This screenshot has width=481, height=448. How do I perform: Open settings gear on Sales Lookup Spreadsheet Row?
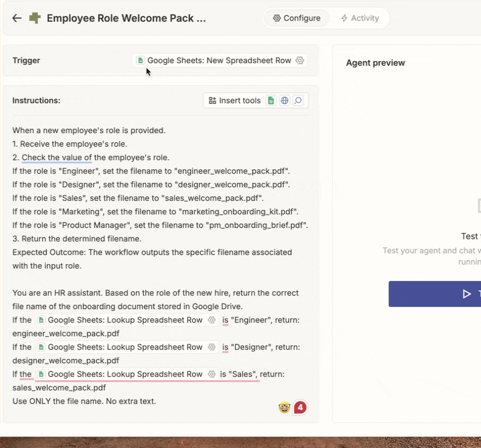click(x=211, y=374)
